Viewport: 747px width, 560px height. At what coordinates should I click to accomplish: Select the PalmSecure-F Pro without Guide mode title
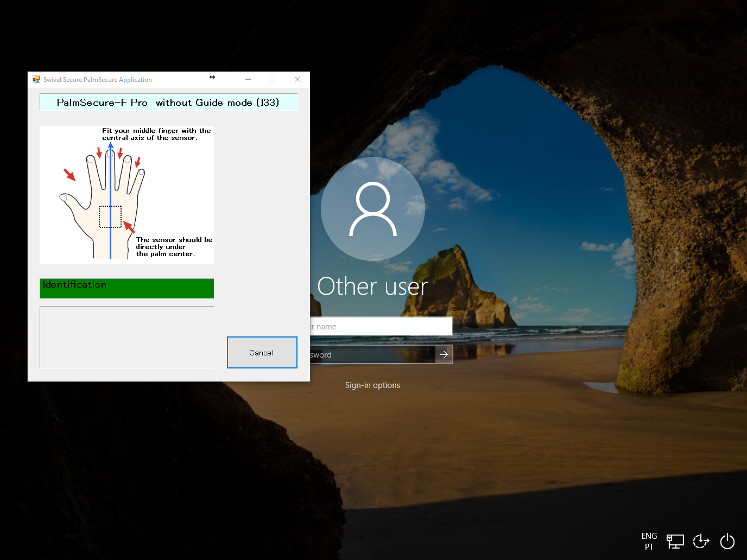168,102
